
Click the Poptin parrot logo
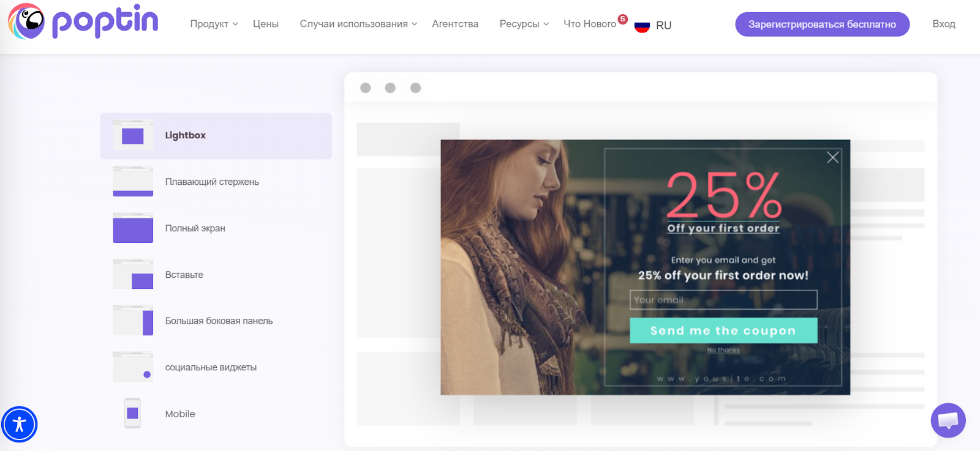(x=26, y=22)
